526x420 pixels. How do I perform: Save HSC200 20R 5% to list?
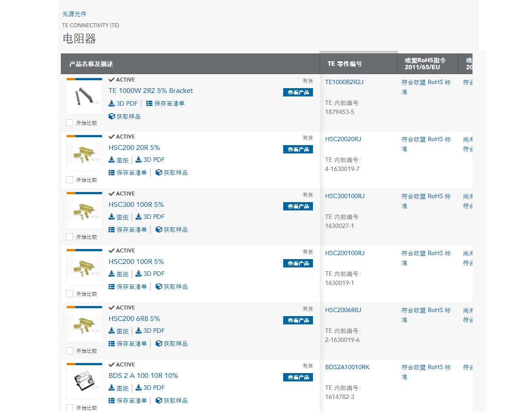click(128, 173)
